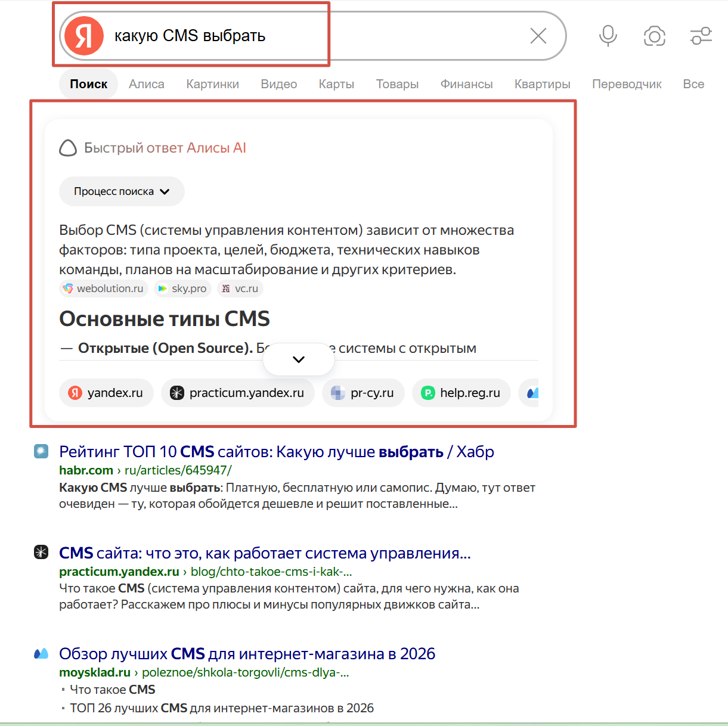Open webolution.ru source chip
Image resolution: width=728 pixels, height=726 pixels.
(x=104, y=288)
